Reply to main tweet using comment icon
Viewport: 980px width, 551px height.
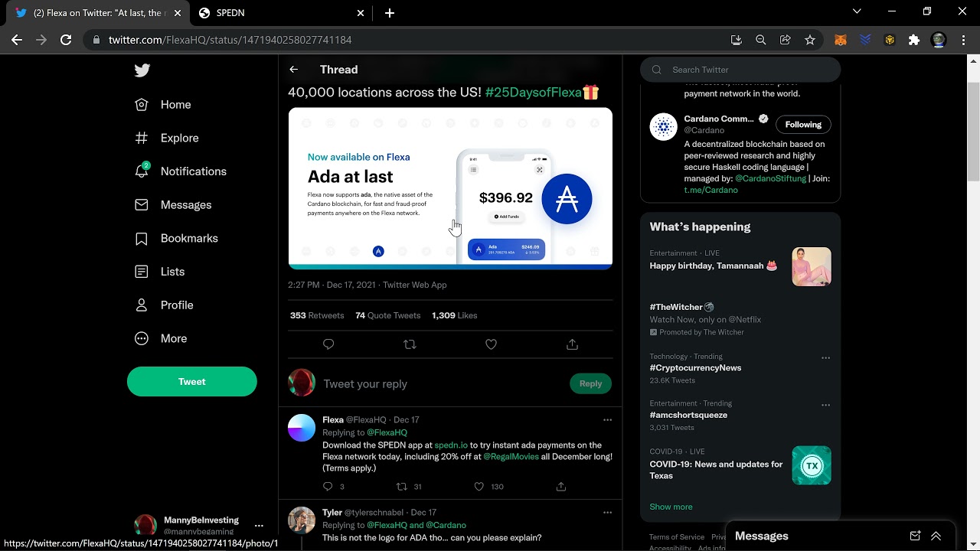328,344
